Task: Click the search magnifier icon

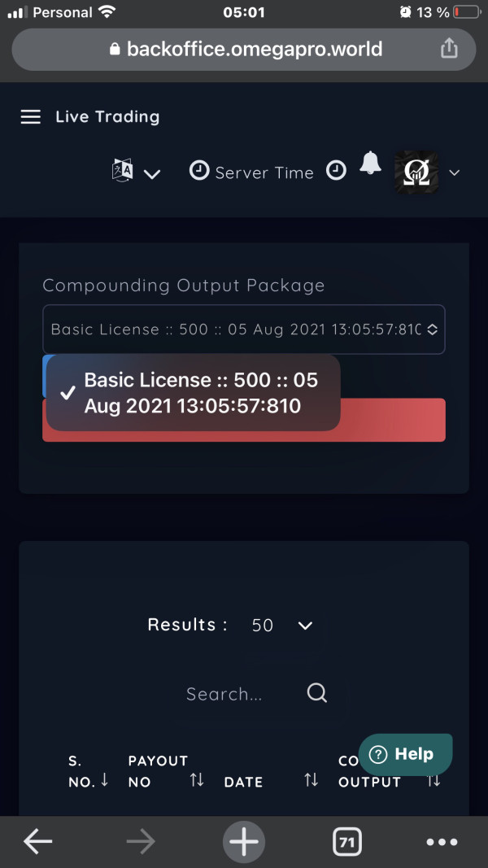Action: click(x=317, y=692)
